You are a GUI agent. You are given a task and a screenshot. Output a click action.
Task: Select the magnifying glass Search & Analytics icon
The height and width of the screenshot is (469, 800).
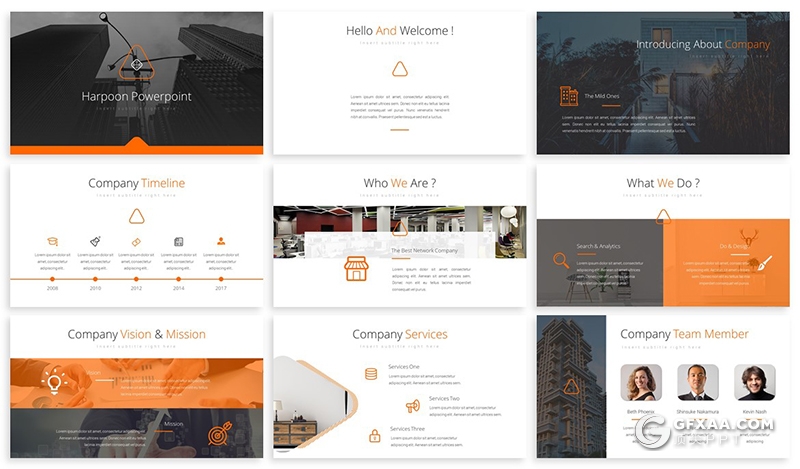(561, 261)
